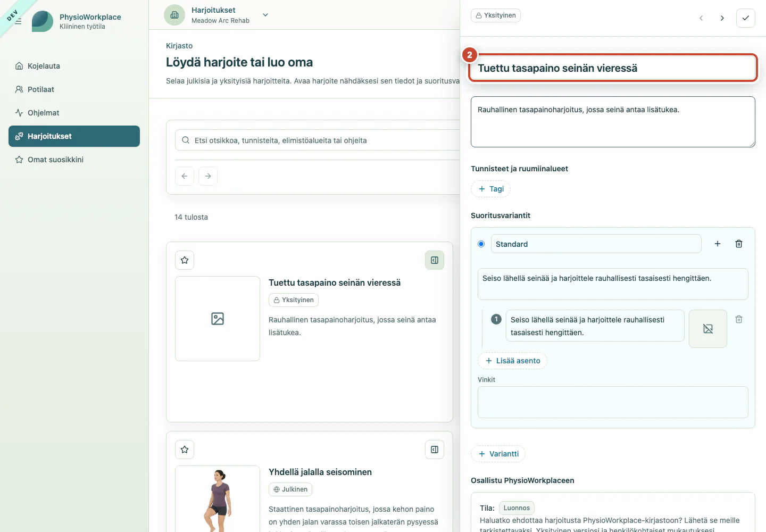The image size is (766, 532).
Task: Click the exercise description textarea
Action: click(613, 122)
